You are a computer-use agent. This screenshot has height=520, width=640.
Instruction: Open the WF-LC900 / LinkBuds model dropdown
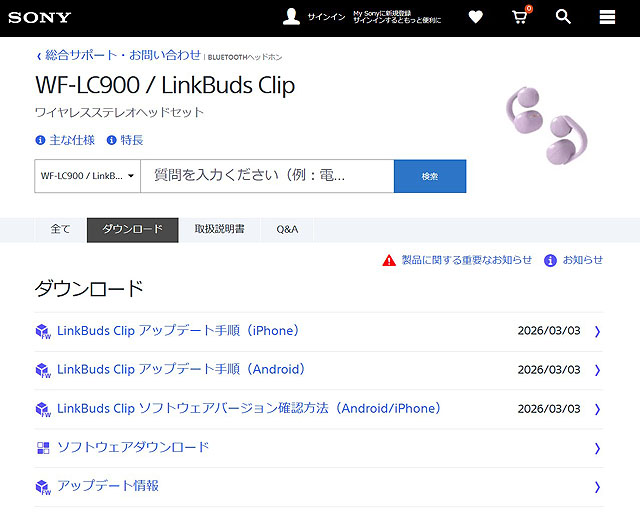87,176
